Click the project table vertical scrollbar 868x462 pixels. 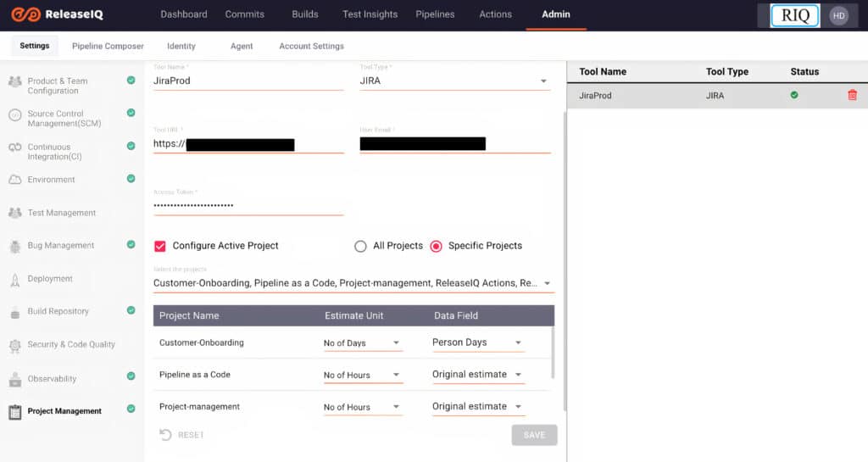[x=553, y=352]
